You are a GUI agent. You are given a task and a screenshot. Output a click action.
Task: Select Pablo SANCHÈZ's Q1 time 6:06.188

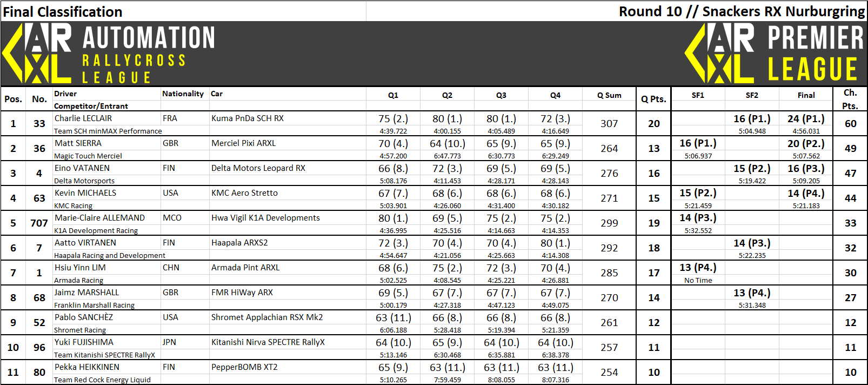(393, 330)
